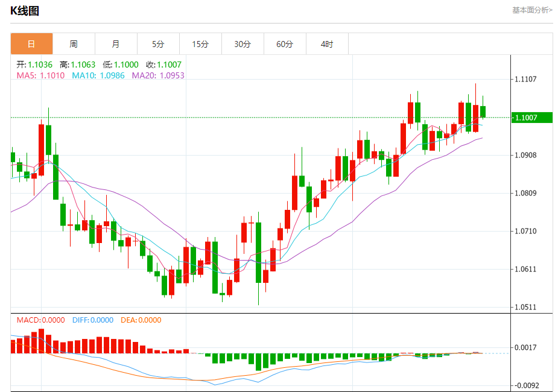
Task: Switch to the 周 weekly tab
Action: pos(74,44)
